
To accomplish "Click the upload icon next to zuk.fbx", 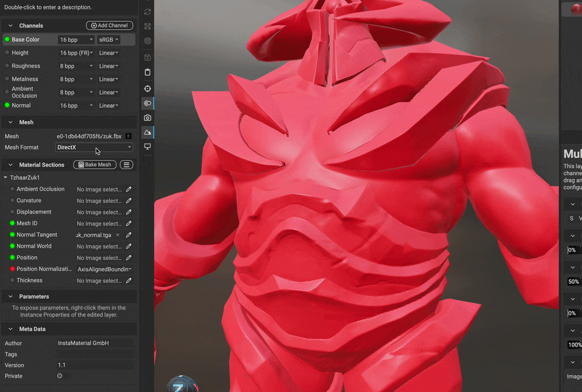I will coord(128,136).
